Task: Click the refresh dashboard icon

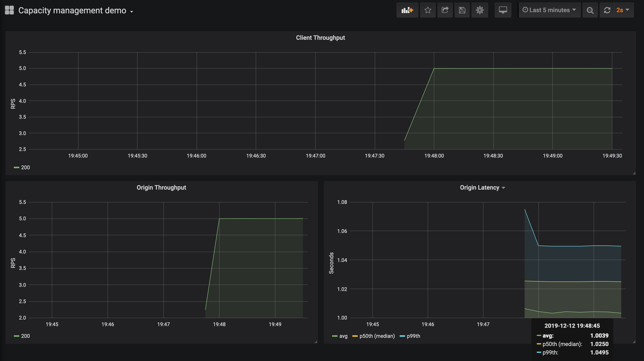Action: tap(607, 10)
